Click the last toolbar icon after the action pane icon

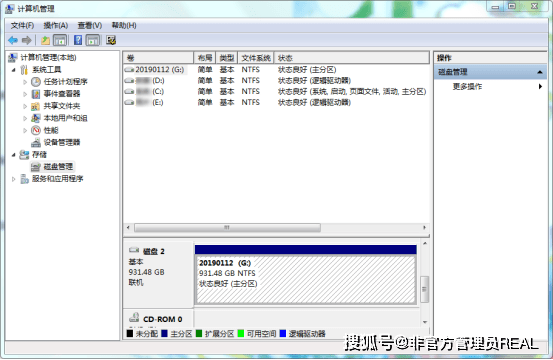111,40
